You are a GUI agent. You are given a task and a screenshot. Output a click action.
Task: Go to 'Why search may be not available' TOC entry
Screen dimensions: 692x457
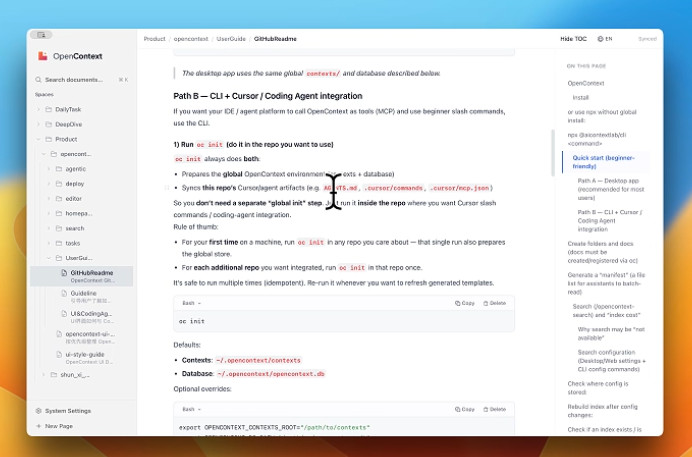coord(611,333)
